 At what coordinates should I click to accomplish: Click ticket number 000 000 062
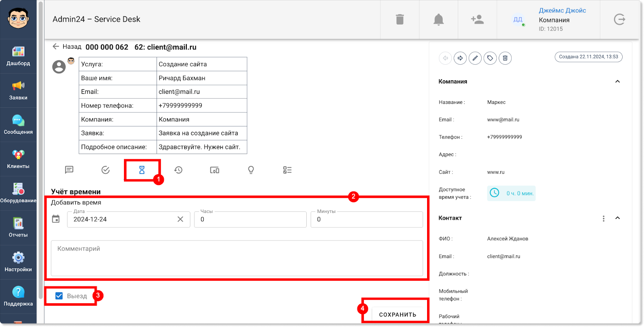tap(107, 47)
